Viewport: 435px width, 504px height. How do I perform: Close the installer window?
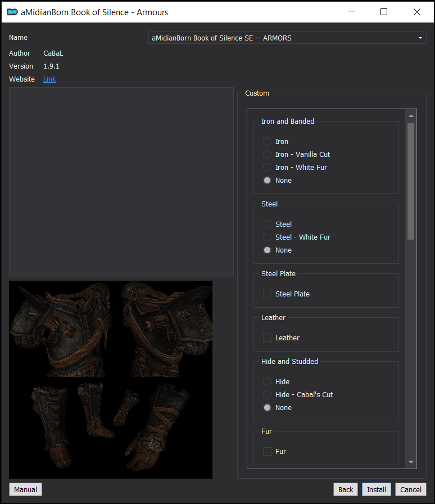coord(416,12)
